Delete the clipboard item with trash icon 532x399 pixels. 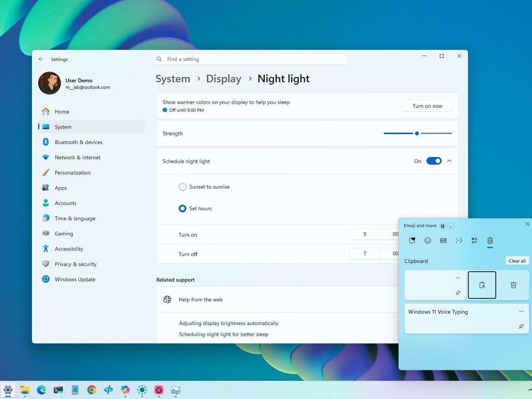(x=513, y=285)
